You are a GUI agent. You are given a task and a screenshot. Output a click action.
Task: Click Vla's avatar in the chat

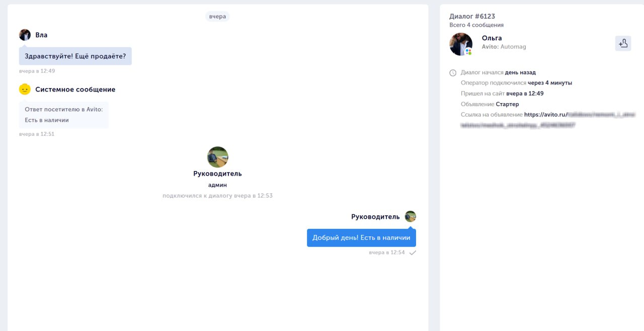click(25, 35)
